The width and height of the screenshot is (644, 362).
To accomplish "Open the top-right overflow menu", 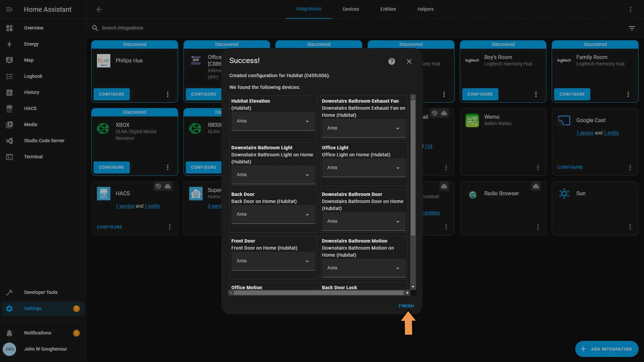I will [631, 9].
